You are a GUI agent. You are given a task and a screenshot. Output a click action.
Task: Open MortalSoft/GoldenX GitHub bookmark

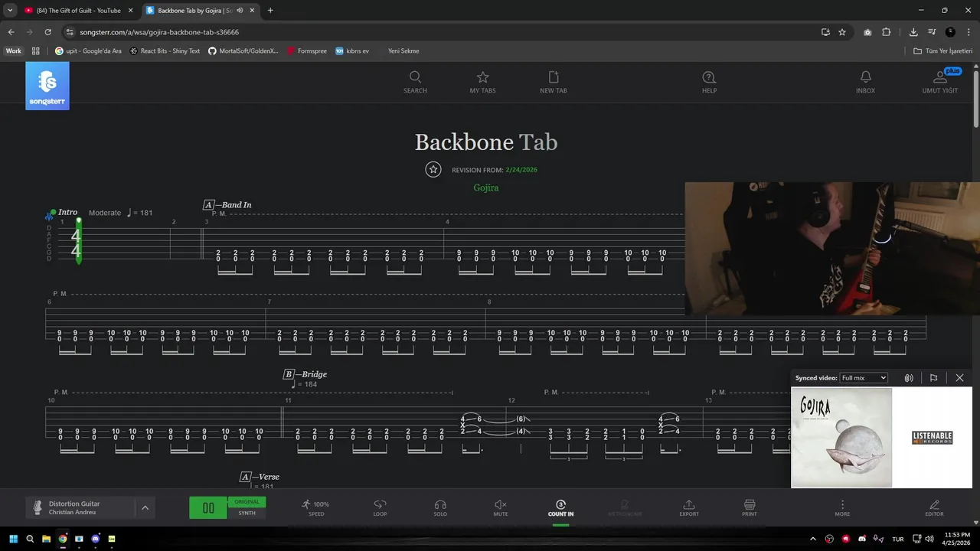[x=243, y=51]
